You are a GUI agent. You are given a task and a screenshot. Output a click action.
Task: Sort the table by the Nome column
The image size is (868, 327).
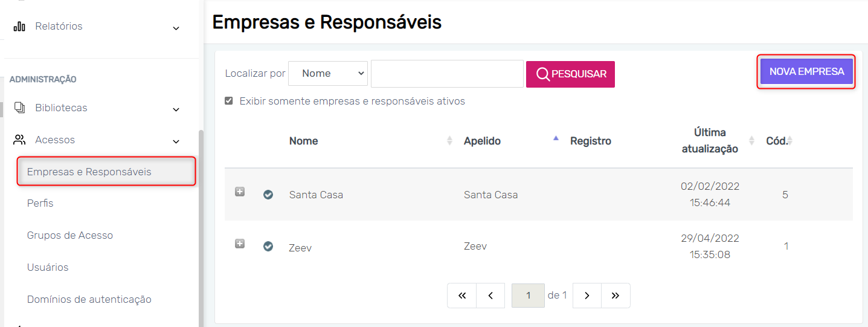pos(304,141)
